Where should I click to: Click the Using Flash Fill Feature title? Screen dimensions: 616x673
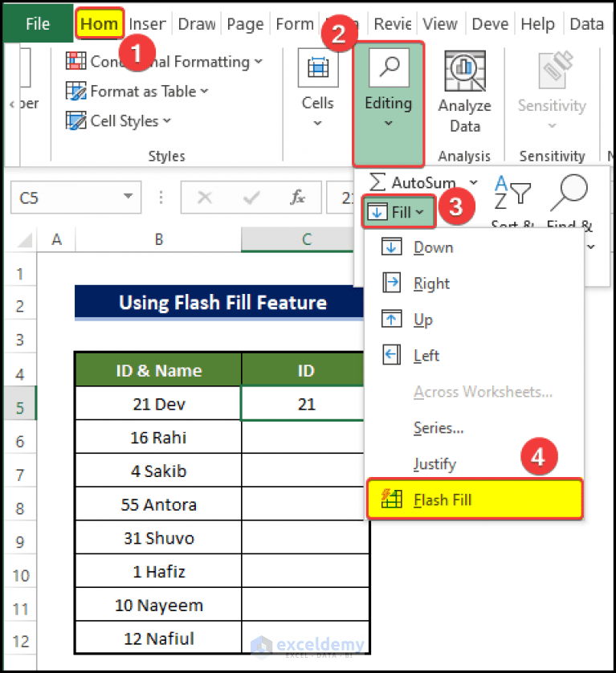[x=219, y=302]
